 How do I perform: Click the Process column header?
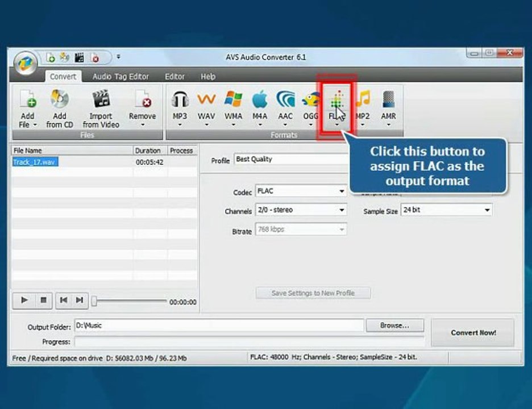182,151
